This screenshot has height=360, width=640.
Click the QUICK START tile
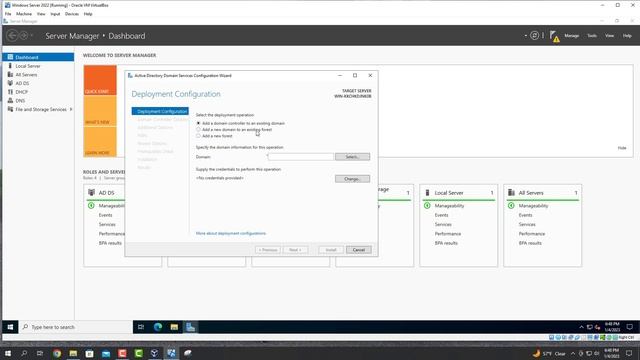click(100, 80)
